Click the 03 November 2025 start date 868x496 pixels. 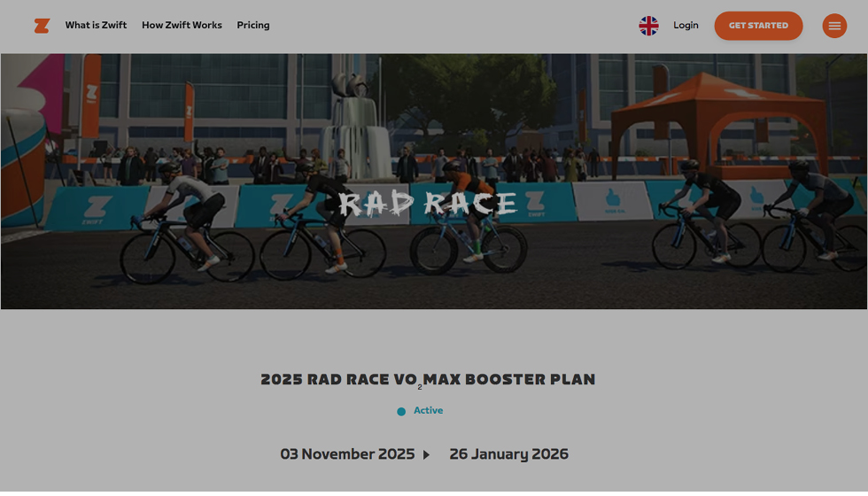347,454
